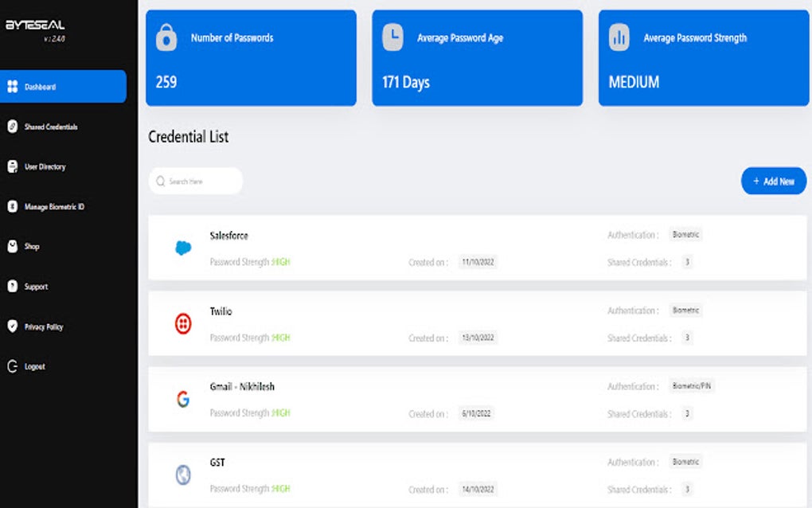Click the Biometric/PIN authentication tag
The image size is (812, 508).
tap(691, 386)
